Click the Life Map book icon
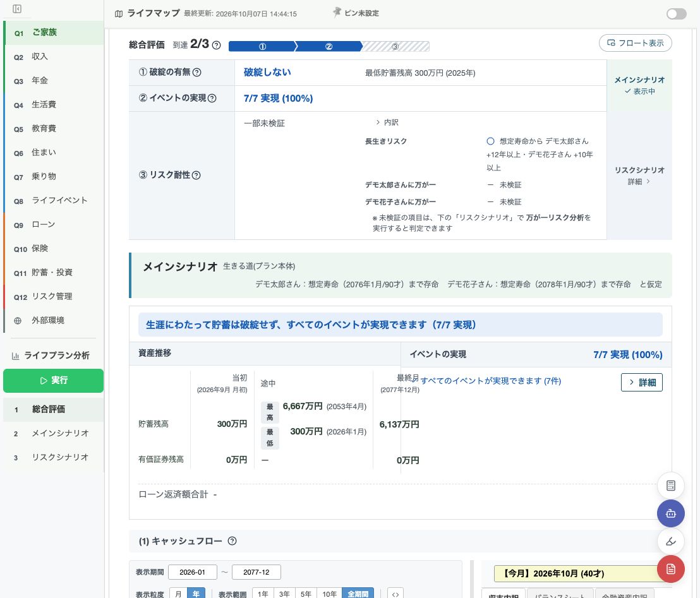Viewport: 700px width, 598px height. [118, 14]
